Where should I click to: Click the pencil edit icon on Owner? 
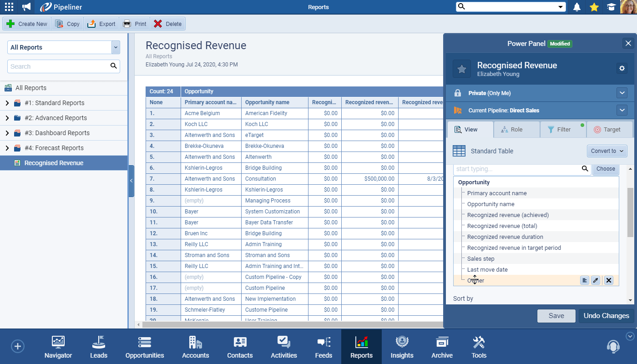pos(596,280)
